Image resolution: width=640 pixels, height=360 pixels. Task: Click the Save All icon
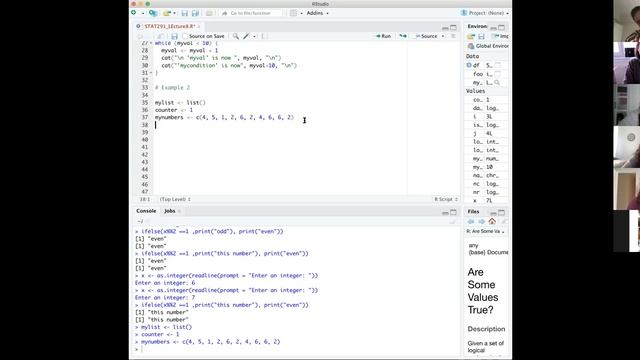[195, 13]
